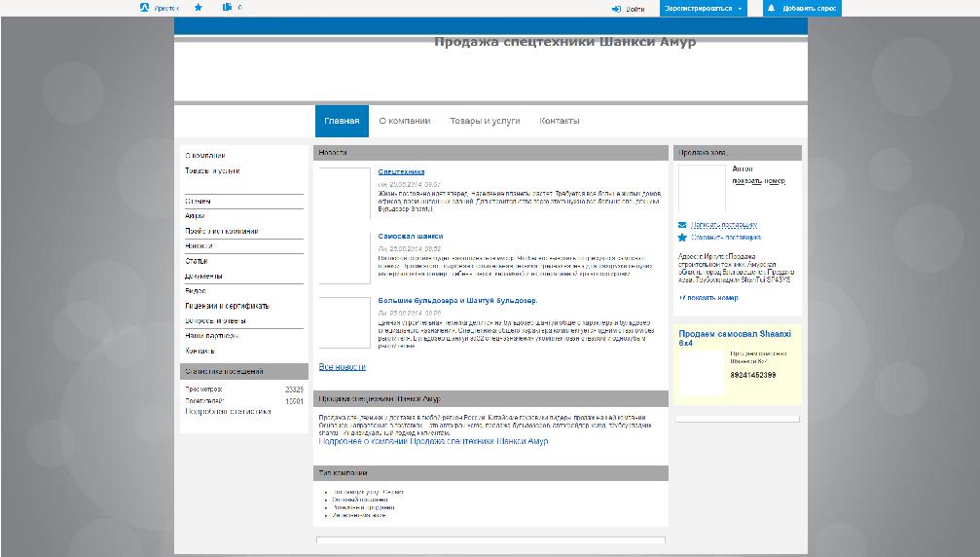The width and height of the screenshot is (980, 557).
Task: Click the Посетителей count 15501
Action: (x=294, y=401)
